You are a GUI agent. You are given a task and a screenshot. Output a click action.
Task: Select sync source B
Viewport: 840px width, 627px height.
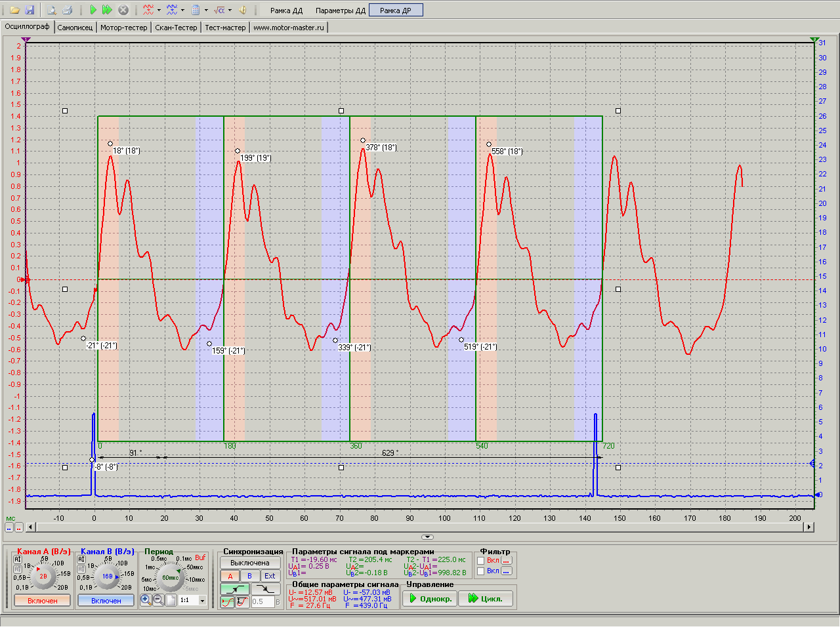click(249, 576)
